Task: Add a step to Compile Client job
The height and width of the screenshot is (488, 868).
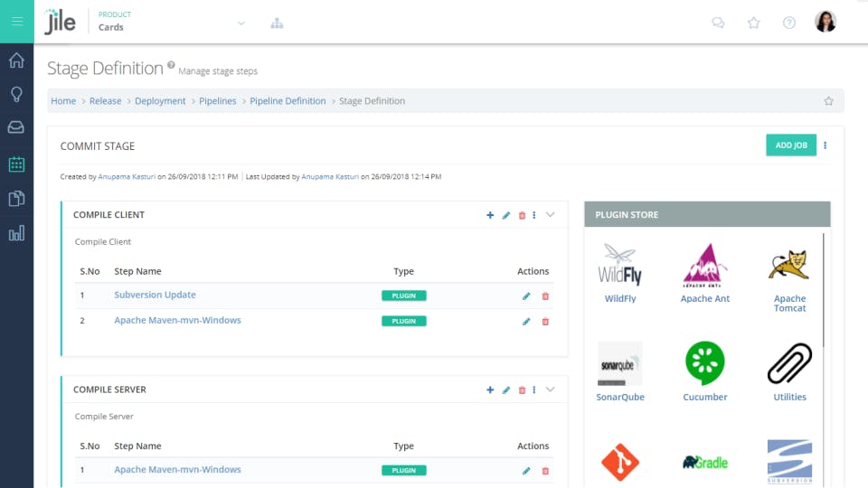Action: (x=490, y=215)
